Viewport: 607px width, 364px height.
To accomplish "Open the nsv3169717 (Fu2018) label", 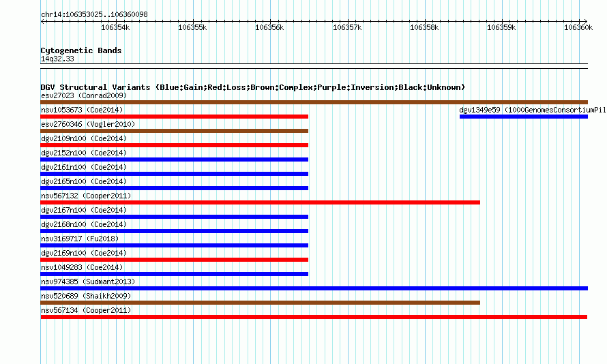I will [x=80, y=239].
